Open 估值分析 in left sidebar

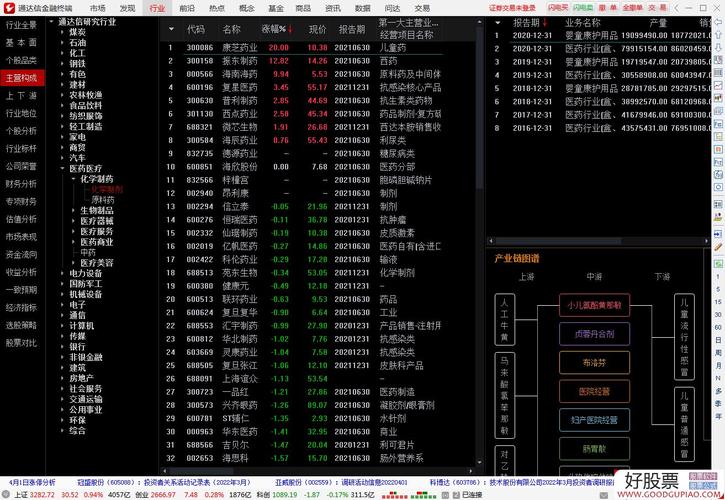(21, 219)
